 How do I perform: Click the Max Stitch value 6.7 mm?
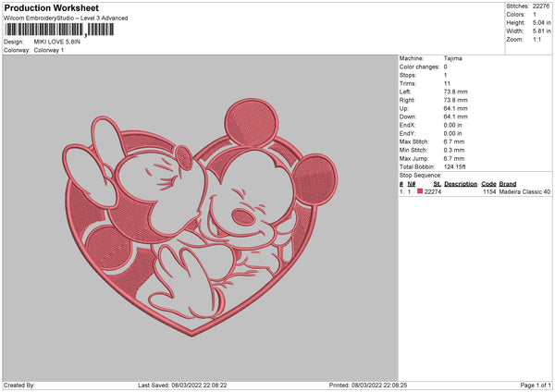click(454, 141)
